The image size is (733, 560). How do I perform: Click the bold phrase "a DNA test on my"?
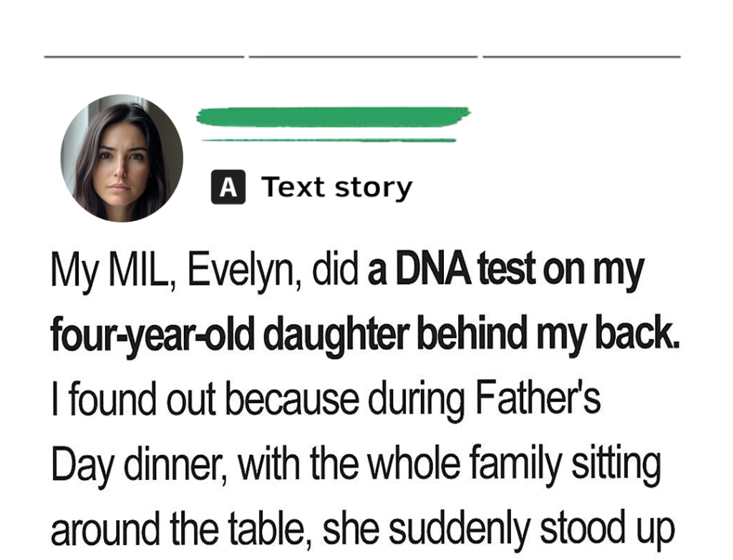click(x=506, y=271)
